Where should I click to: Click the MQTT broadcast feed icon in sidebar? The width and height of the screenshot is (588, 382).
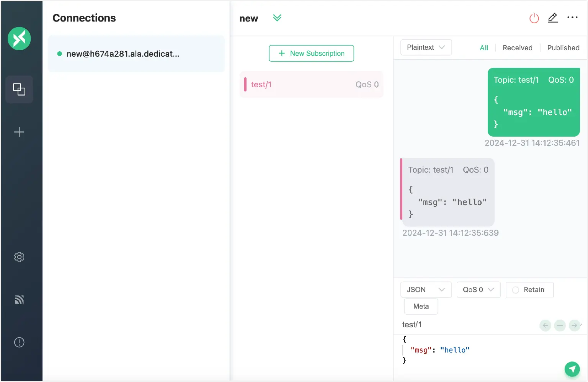(x=19, y=299)
